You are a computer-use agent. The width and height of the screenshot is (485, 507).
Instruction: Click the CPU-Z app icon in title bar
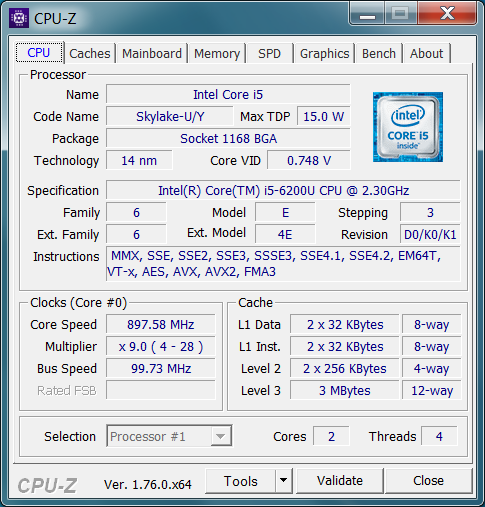coord(19,18)
